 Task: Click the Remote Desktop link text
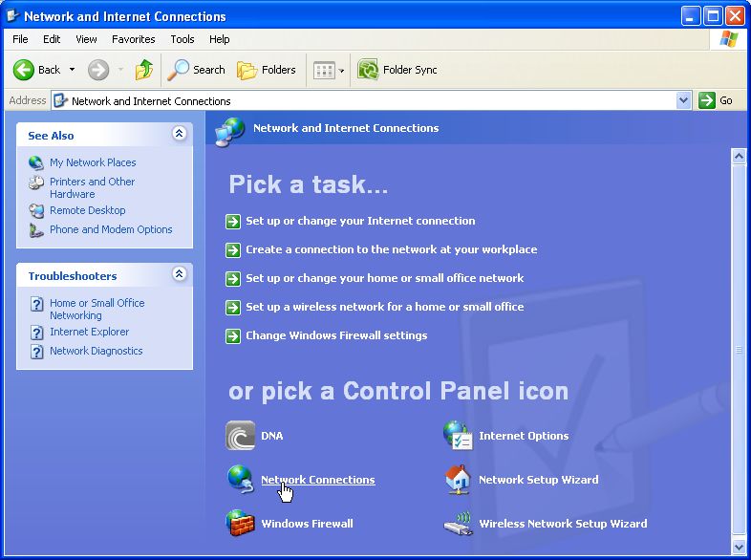coord(88,210)
